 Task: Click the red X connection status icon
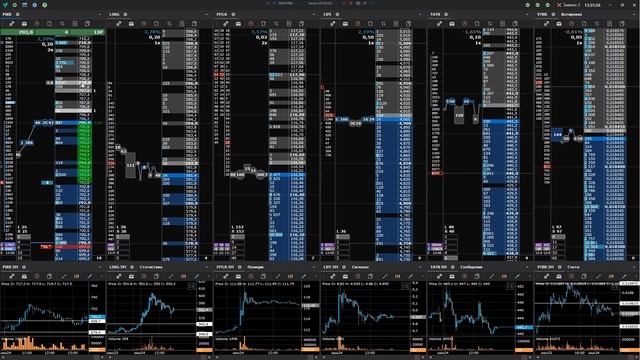pos(559,5)
